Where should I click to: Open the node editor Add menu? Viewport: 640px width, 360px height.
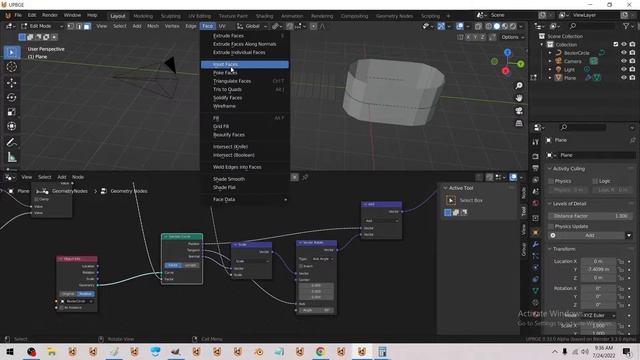62,177
